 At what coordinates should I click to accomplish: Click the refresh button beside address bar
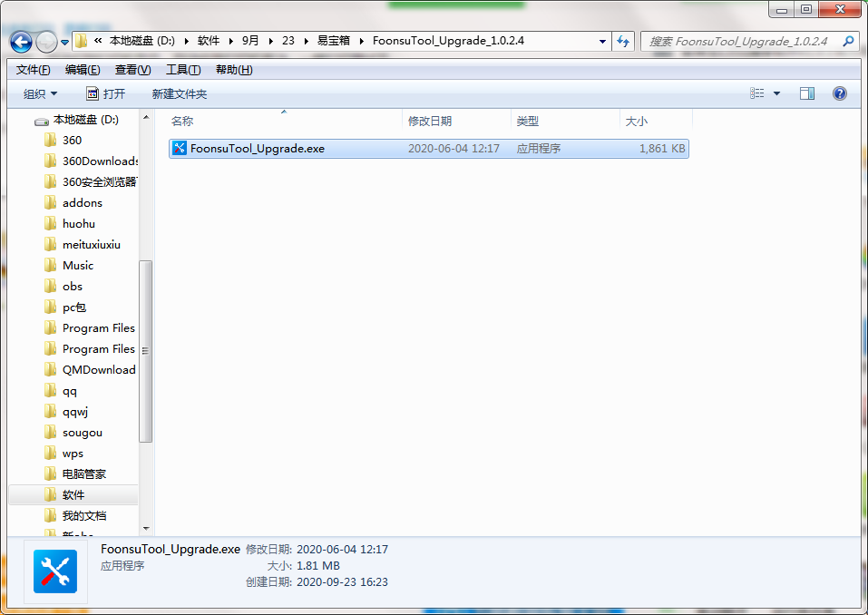(623, 42)
